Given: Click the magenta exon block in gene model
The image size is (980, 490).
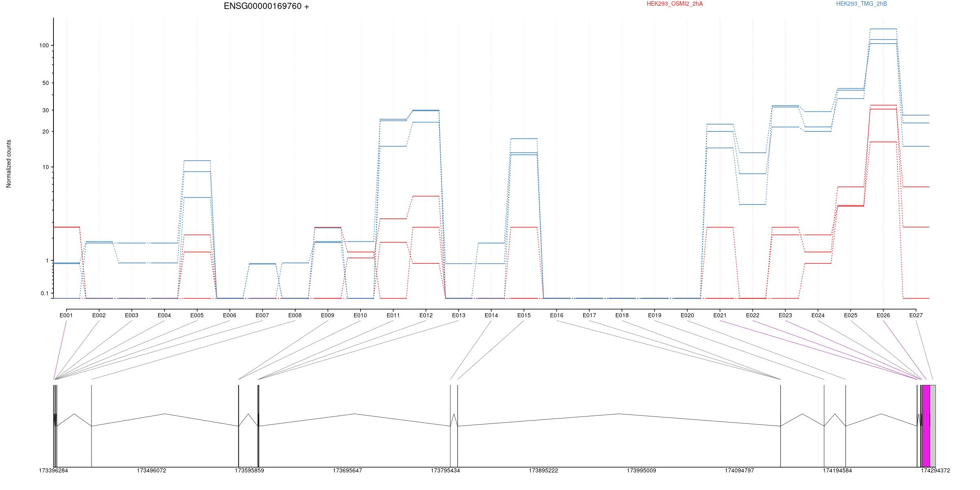Looking at the screenshot, I should pos(926,426).
